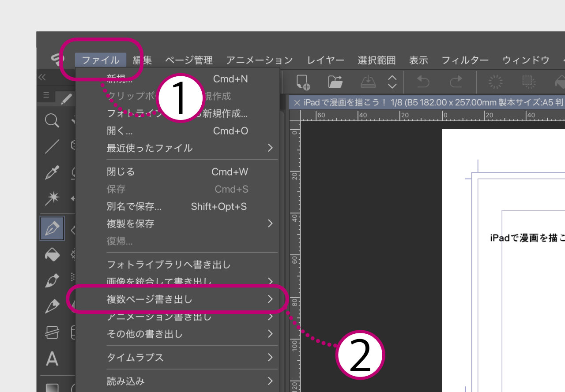The height and width of the screenshot is (392, 565).
Task: Open the レイヤー menu
Action: 326,60
